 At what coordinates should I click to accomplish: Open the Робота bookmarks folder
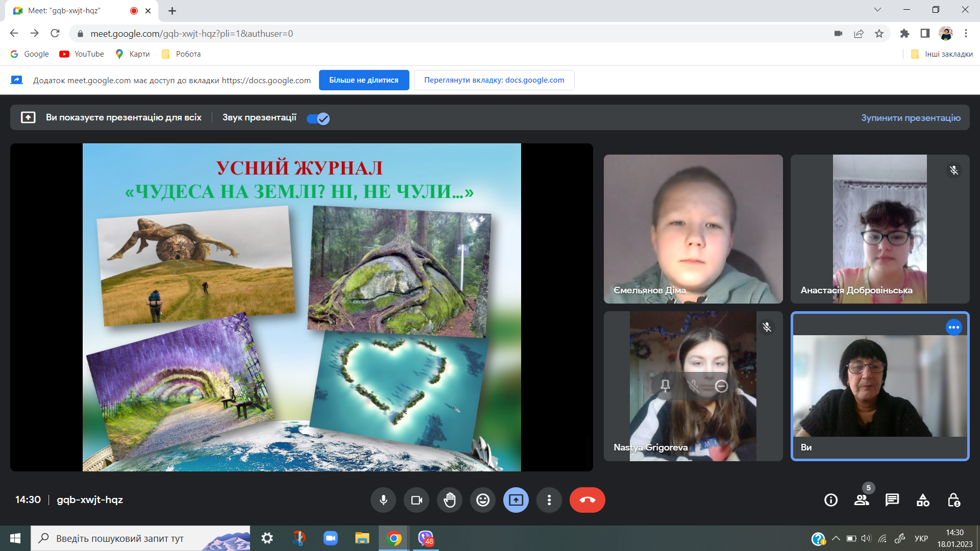point(181,54)
